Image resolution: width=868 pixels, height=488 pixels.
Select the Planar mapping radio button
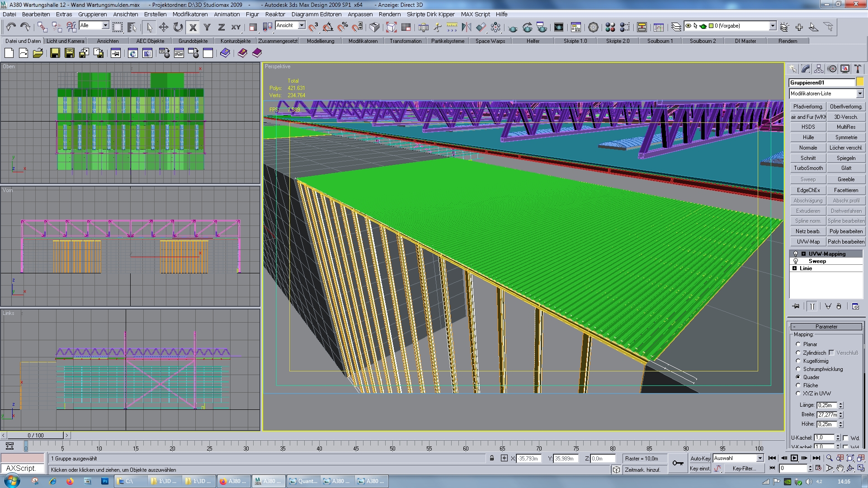click(798, 344)
